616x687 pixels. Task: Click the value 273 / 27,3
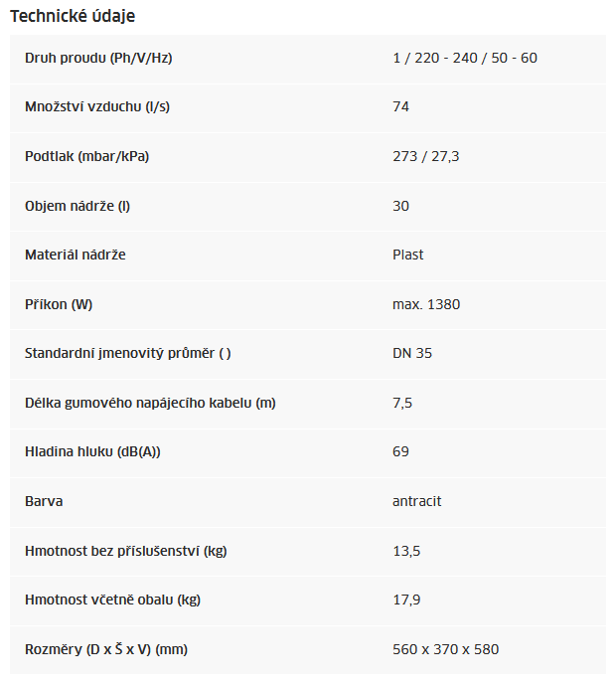[426, 156]
